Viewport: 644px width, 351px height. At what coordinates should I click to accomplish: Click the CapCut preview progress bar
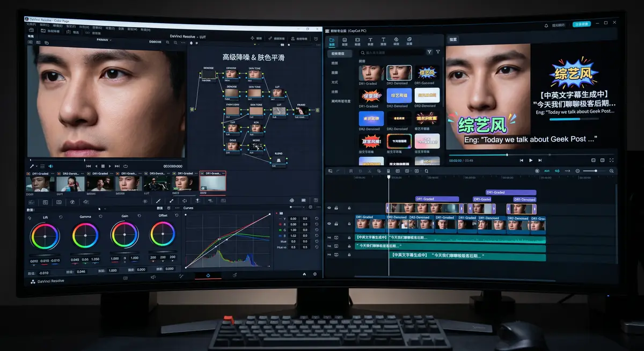pos(531,155)
